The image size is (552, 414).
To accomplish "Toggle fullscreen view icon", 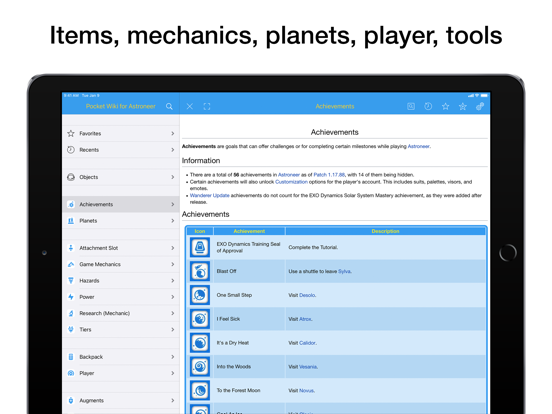I will [x=207, y=106].
